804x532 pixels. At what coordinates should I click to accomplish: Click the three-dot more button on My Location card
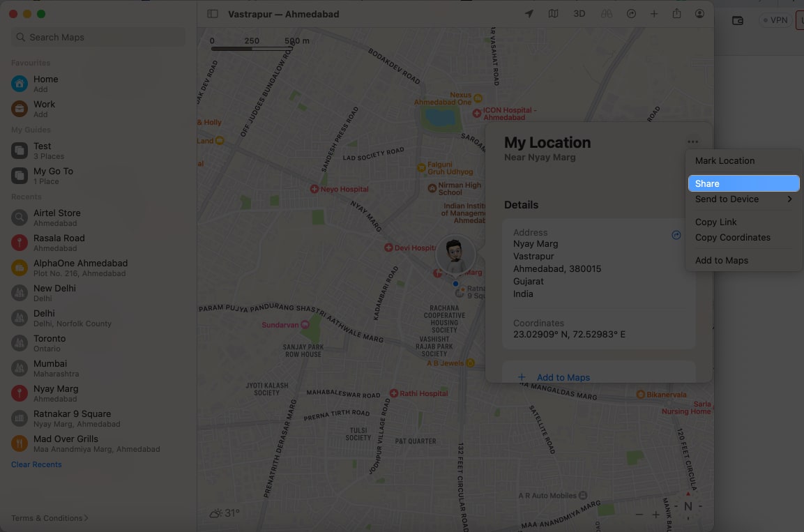tap(692, 142)
